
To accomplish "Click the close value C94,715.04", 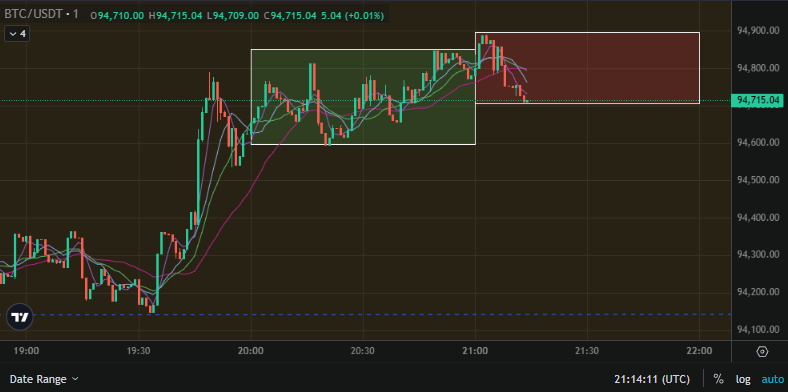I will (289, 16).
